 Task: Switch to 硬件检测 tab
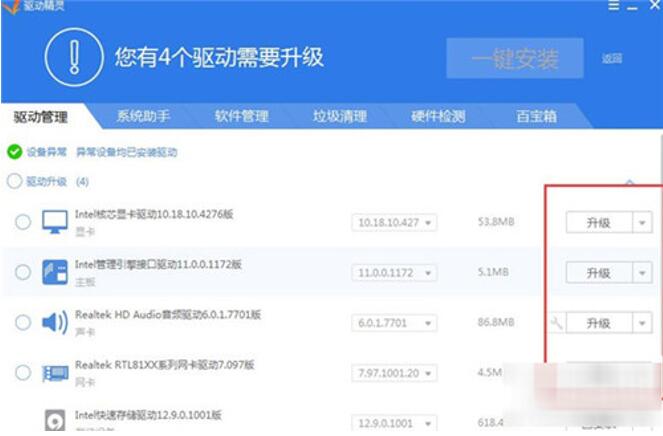pos(438,116)
